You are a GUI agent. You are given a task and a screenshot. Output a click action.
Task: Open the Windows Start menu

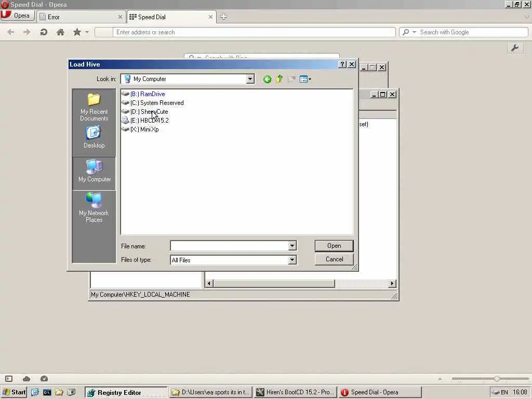tap(14, 392)
